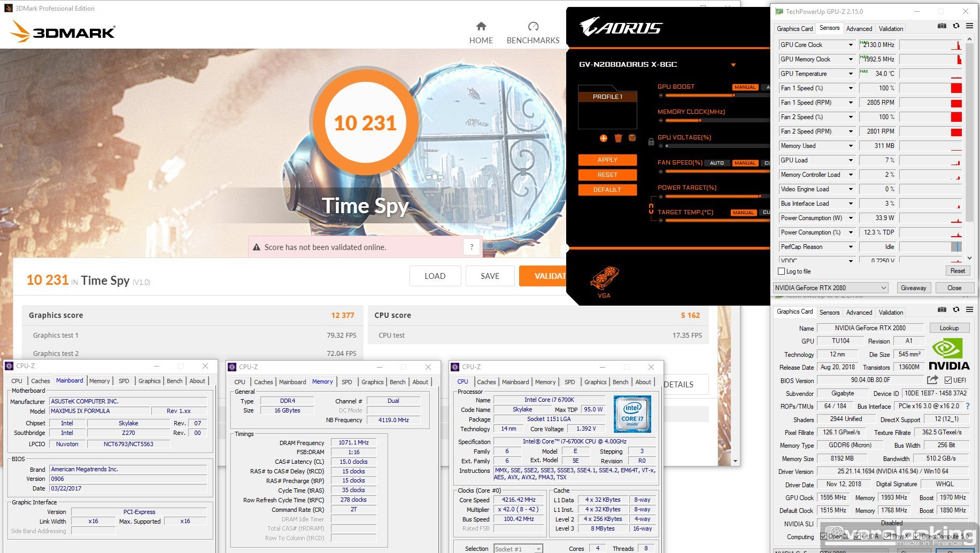The height and width of the screenshot is (553, 980).
Task: Click refresh icon in GPU-Z Graphics Card window
Action: (x=956, y=309)
